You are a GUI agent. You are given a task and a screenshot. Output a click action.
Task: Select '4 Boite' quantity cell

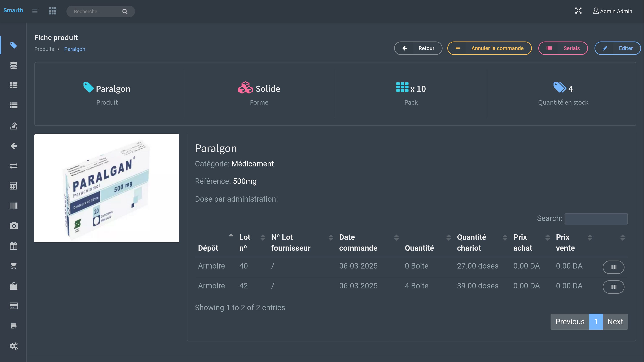tap(417, 286)
